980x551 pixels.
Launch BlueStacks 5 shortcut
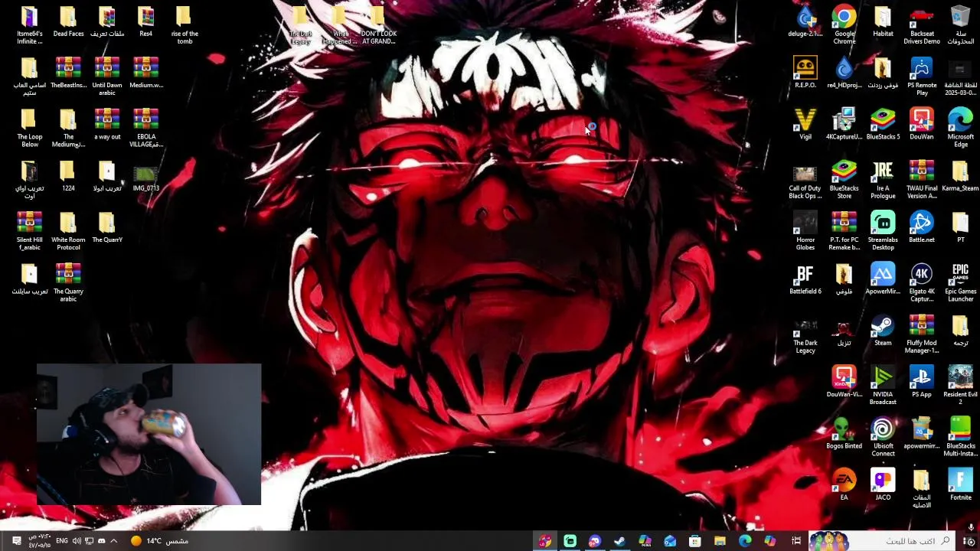(x=883, y=125)
